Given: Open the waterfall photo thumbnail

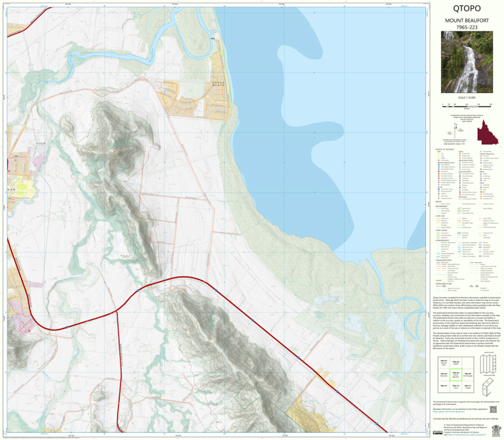Looking at the screenshot, I should [467, 62].
